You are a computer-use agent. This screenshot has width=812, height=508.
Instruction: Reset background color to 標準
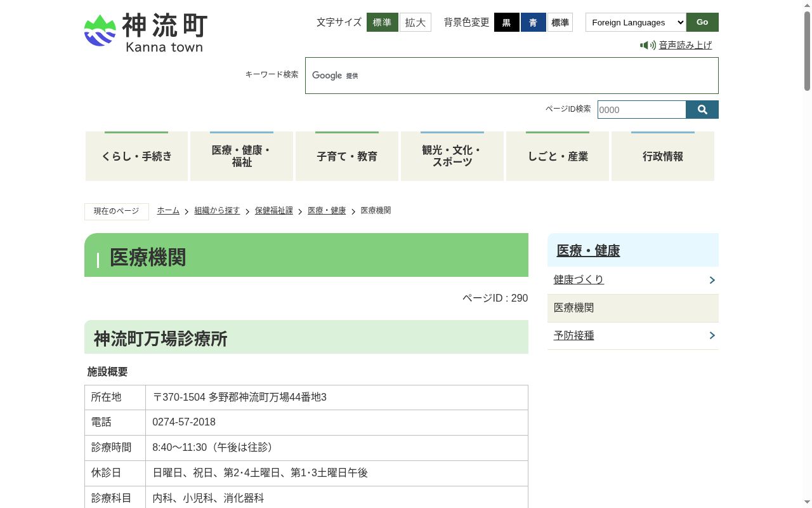click(x=560, y=22)
